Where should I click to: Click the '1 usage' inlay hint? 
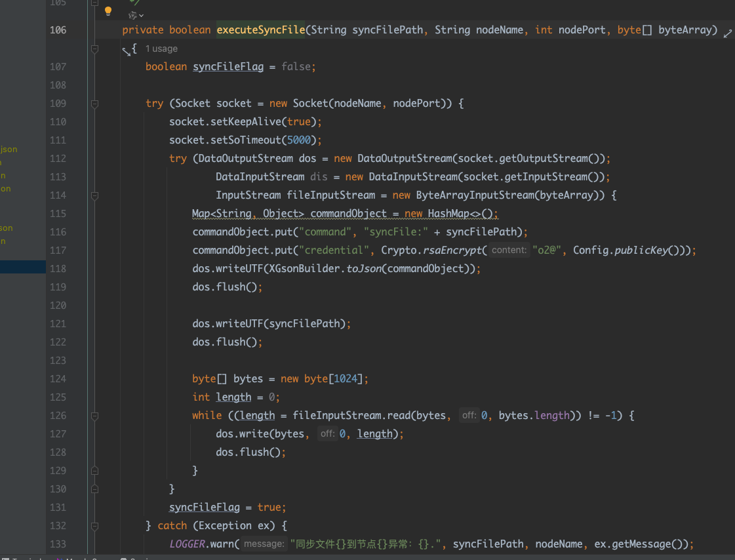pyautogui.click(x=161, y=49)
